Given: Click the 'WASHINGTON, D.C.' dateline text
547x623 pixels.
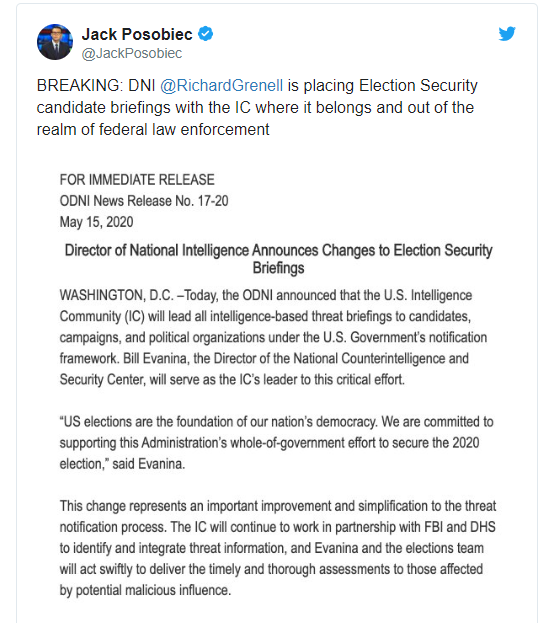Looking at the screenshot, I should (116, 295).
